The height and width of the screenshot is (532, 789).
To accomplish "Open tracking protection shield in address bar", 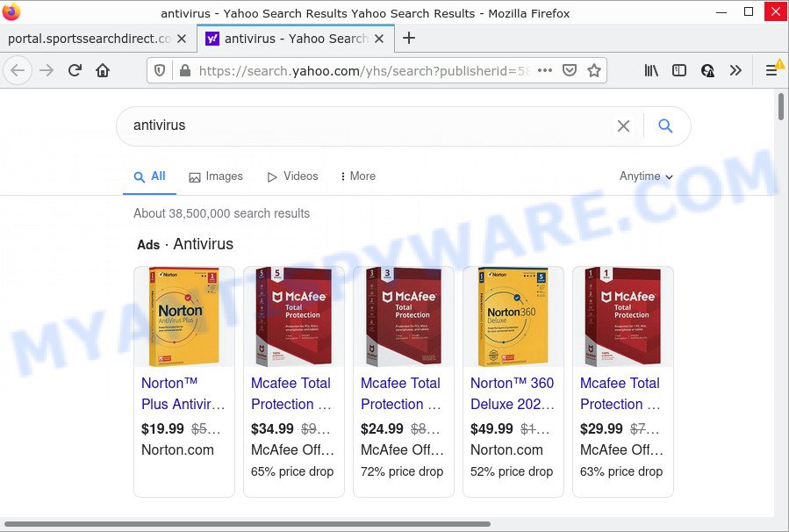I will pos(160,70).
